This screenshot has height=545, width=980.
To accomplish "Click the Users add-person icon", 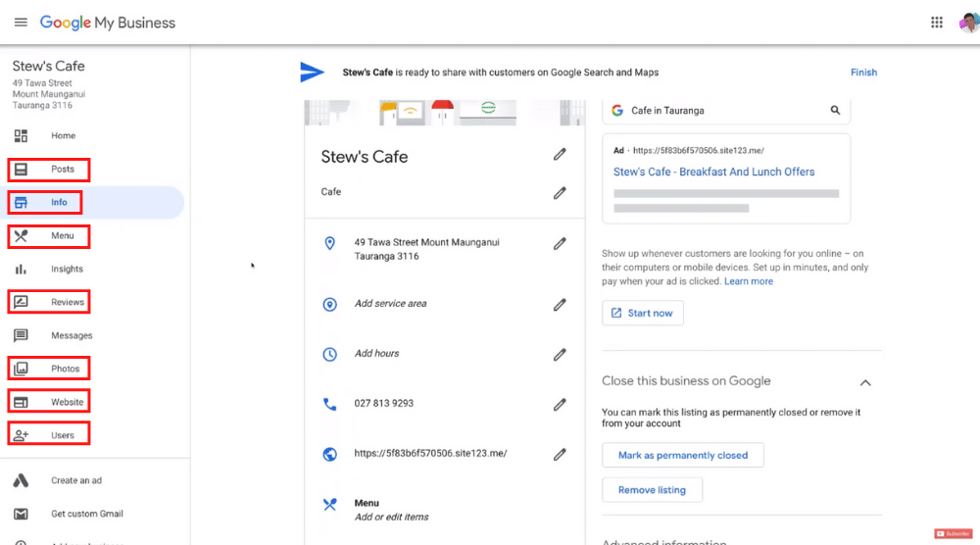I will point(21,435).
